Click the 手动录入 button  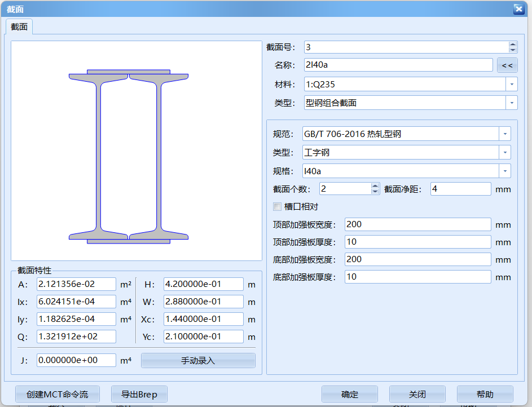coord(197,360)
